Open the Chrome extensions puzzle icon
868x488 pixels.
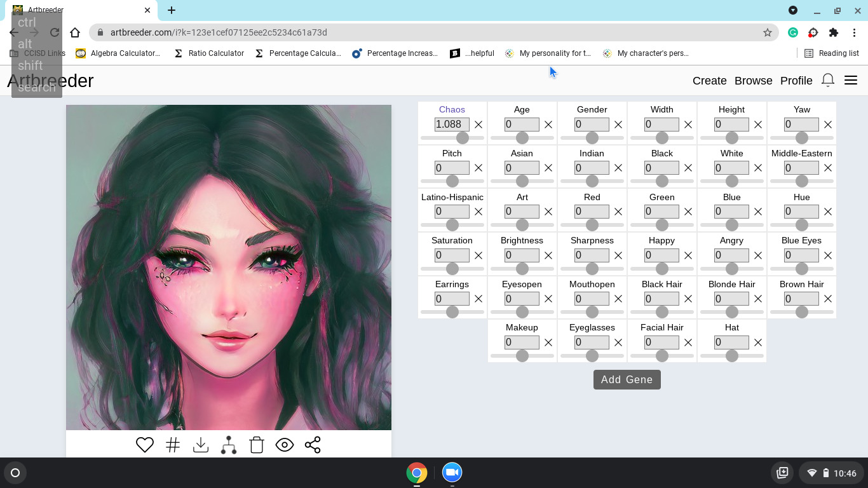tap(834, 32)
